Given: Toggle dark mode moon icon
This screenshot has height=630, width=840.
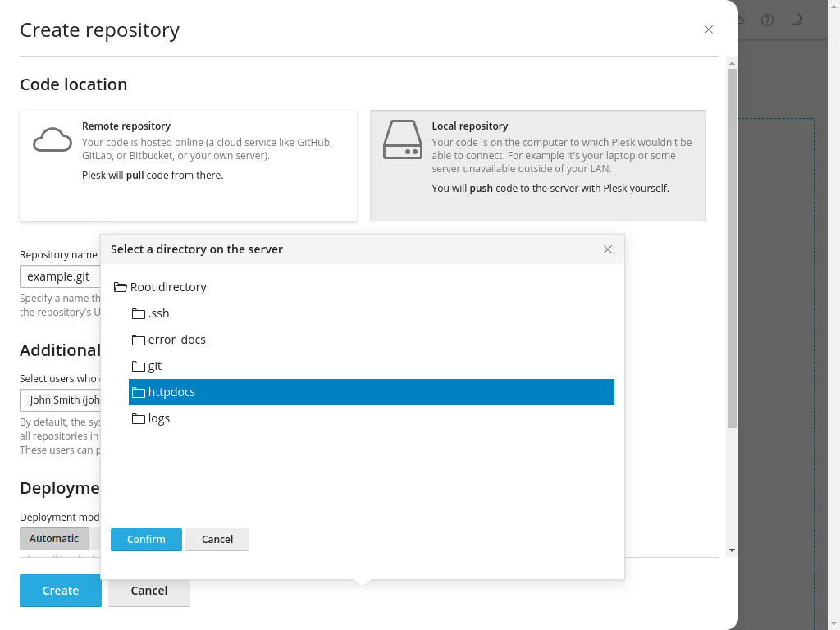Looking at the screenshot, I should pyautogui.click(x=796, y=21).
